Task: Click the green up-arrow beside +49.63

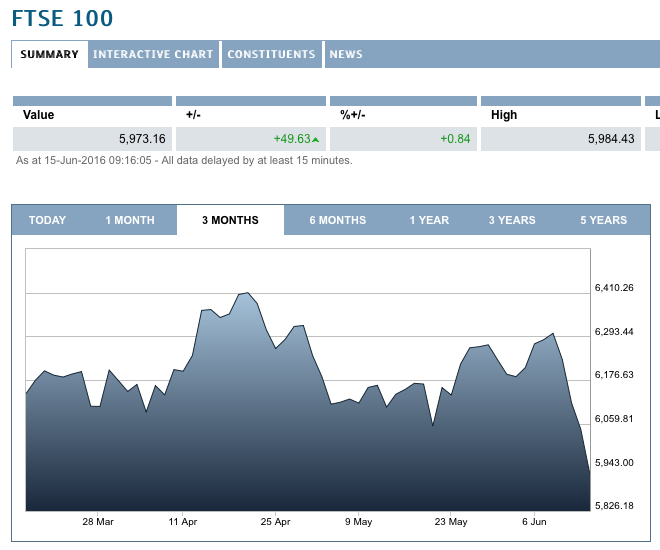Action: coord(316,140)
